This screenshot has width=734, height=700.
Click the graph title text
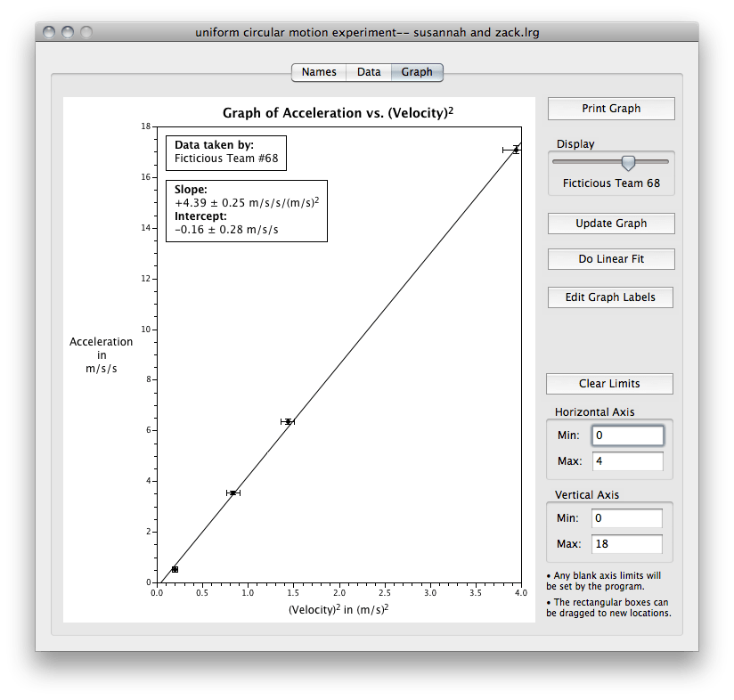tap(338, 113)
